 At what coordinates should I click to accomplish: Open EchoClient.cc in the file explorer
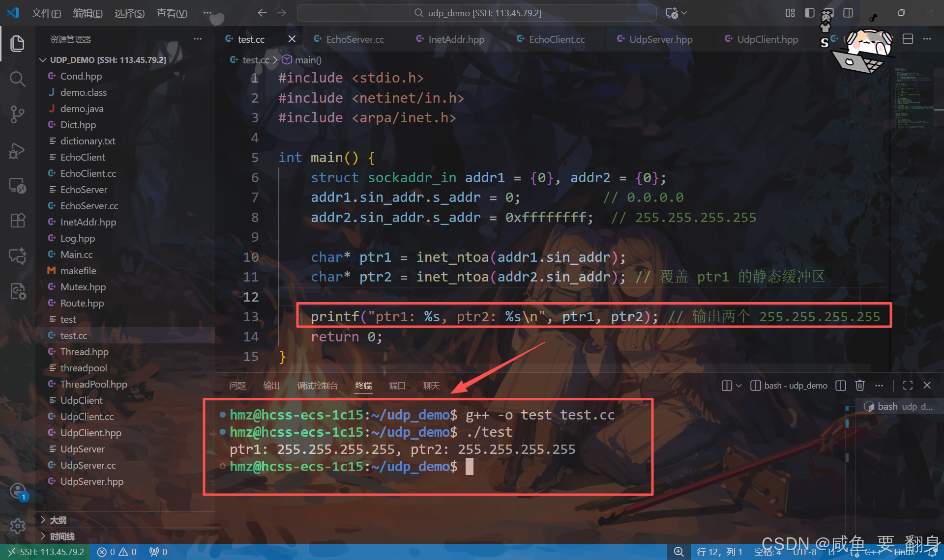tap(88, 173)
